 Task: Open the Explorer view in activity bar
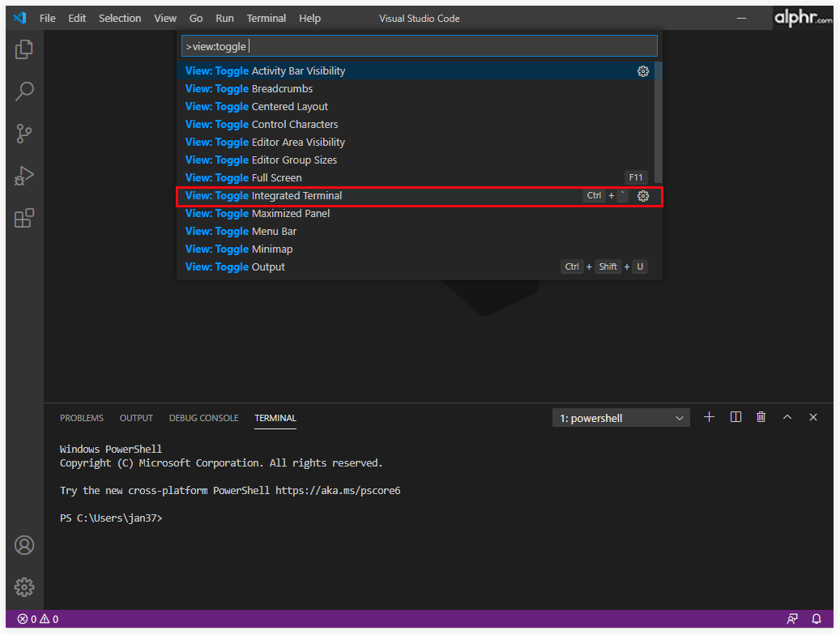[24, 49]
